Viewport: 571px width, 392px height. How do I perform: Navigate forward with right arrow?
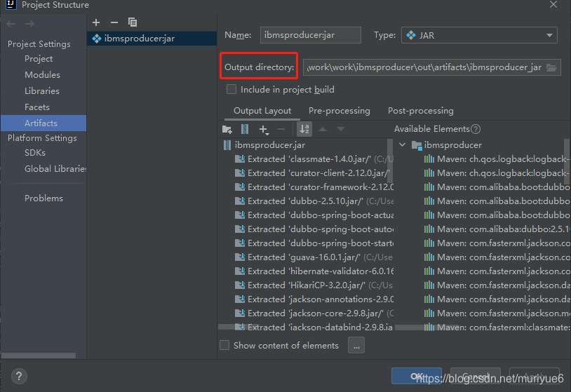pos(30,24)
